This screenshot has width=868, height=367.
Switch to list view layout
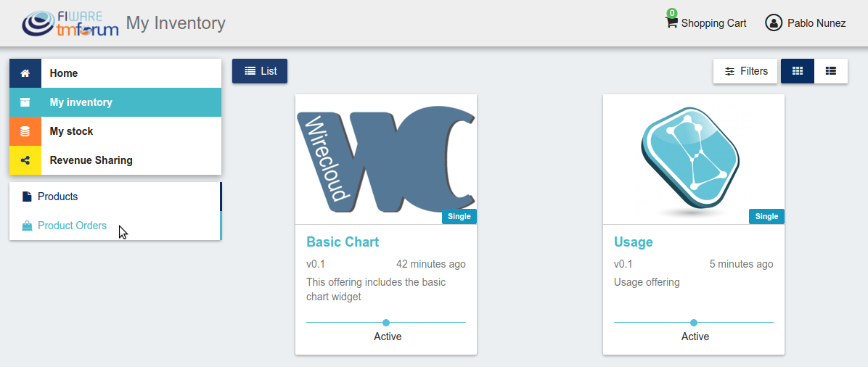point(830,71)
